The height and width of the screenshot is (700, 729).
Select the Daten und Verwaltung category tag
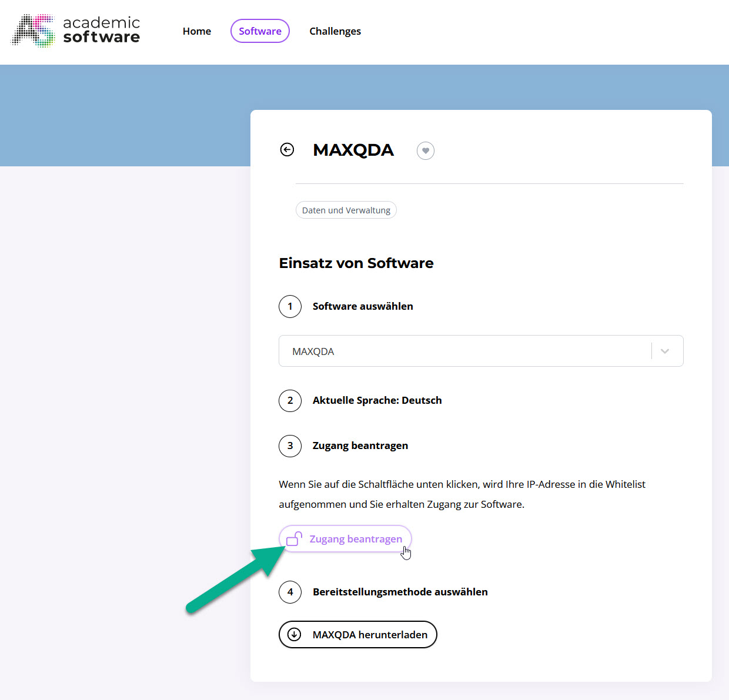[346, 210]
